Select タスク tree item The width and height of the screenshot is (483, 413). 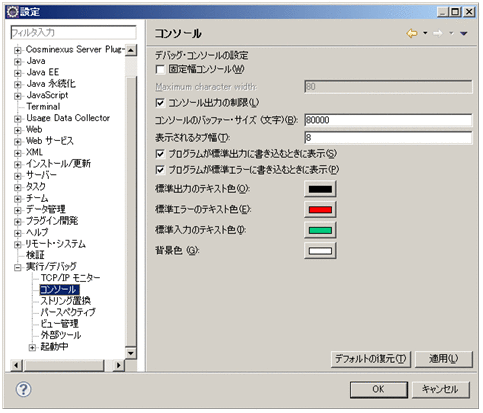click(35, 187)
